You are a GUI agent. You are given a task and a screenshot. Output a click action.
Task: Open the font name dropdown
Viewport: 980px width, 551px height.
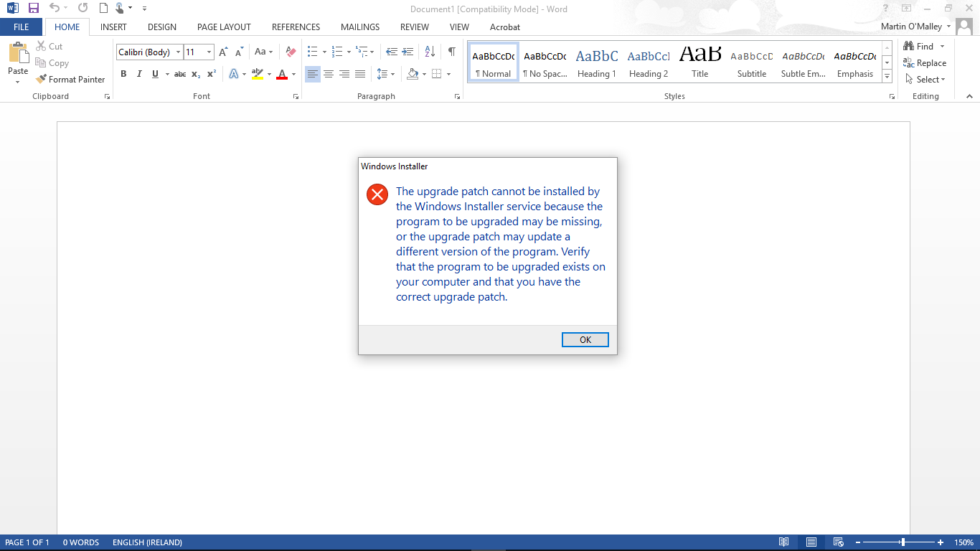pos(178,52)
